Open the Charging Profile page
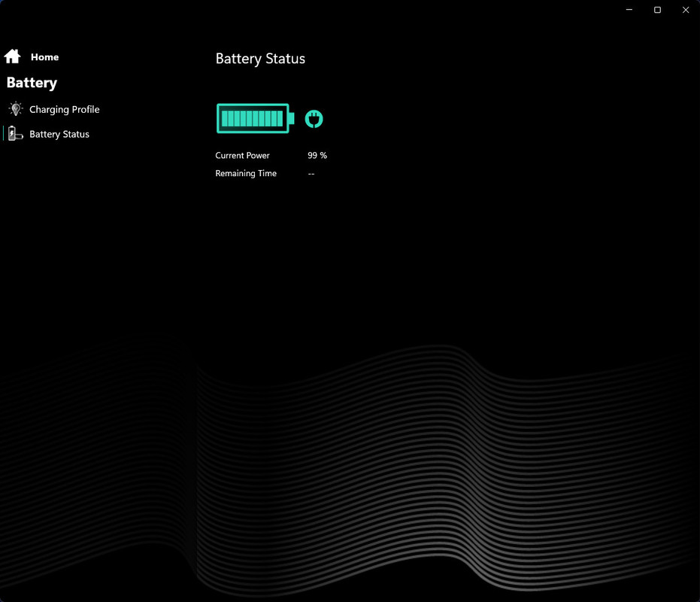The width and height of the screenshot is (700, 602). click(x=65, y=110)
